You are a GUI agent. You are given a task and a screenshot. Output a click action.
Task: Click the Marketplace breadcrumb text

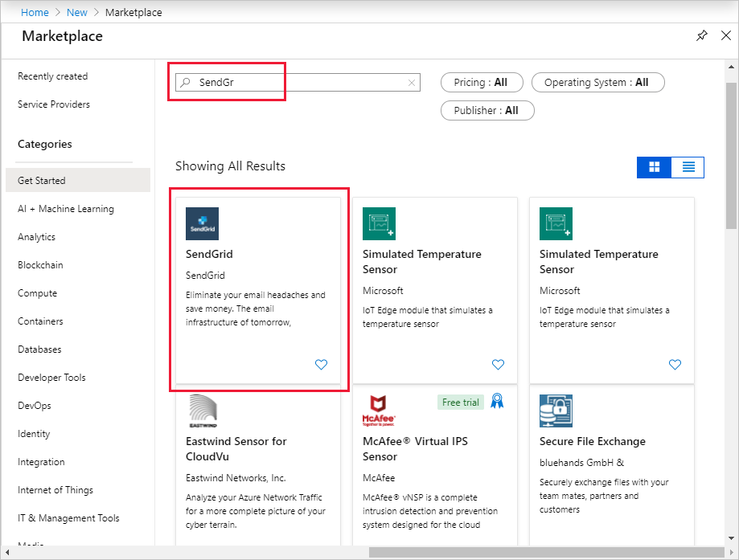133,13
